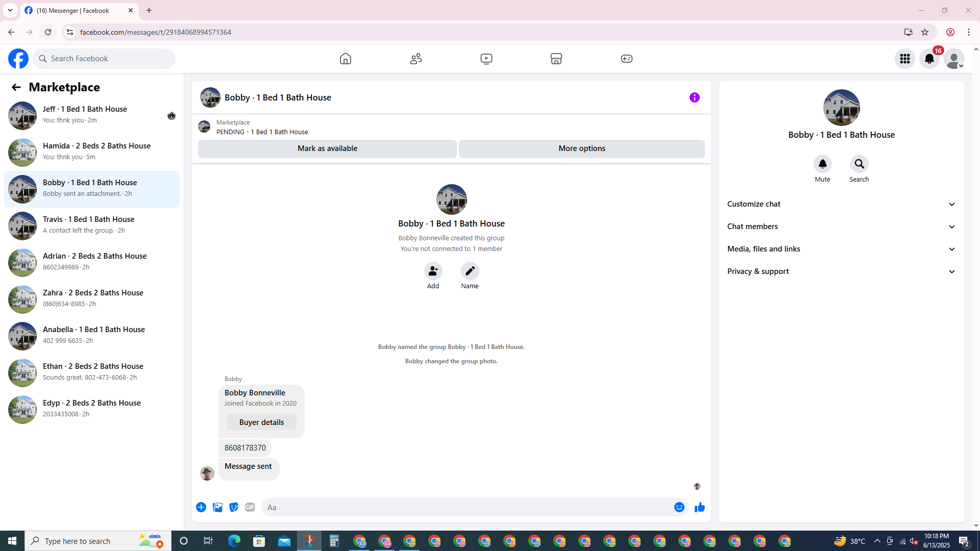Add people to the group chat
Image resolution: width=980 pixels, height=551 pixels.
pos(433,271)
